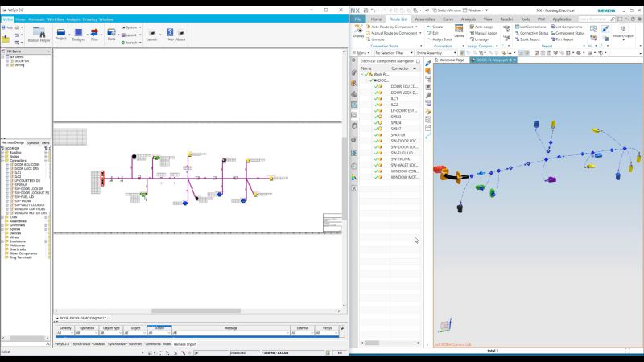Click Port Report in NX Report group

tap(561, 39)
